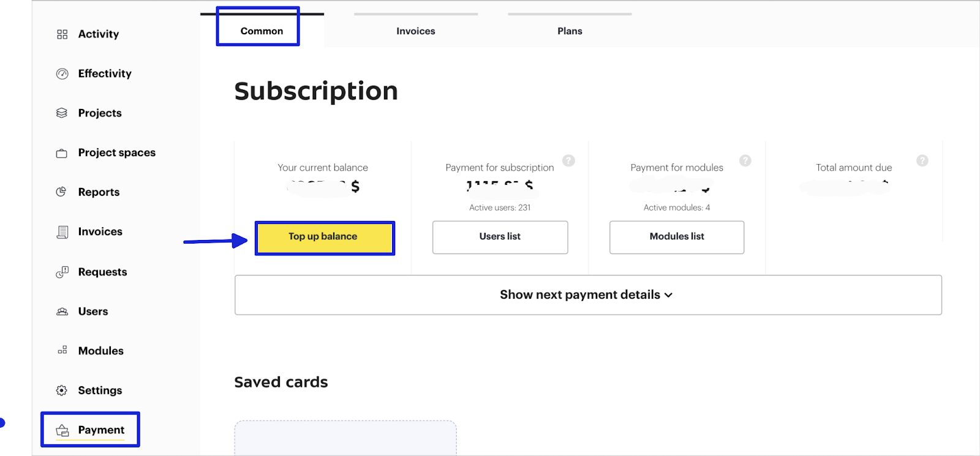Click the Invoices receipt icon in sidebar
This screenshot has height=456, width=980.
62,232
